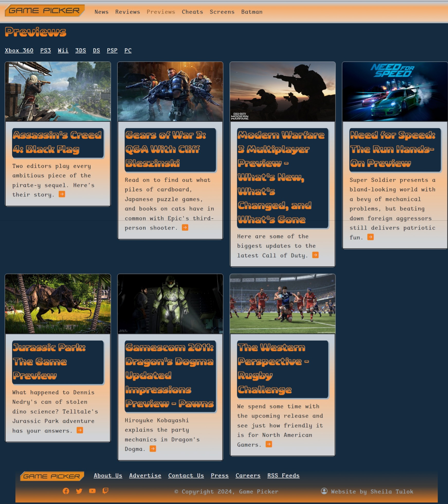This screenshot has height=504, width=448.
Task: Open the Need for Speed car thumbnail
Action: [395, 91]
